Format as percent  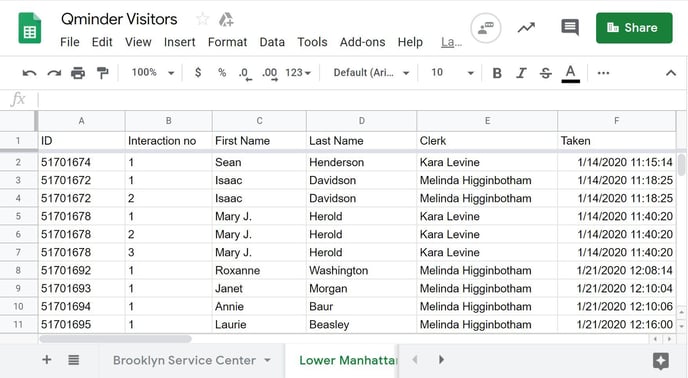click(222, 72)
